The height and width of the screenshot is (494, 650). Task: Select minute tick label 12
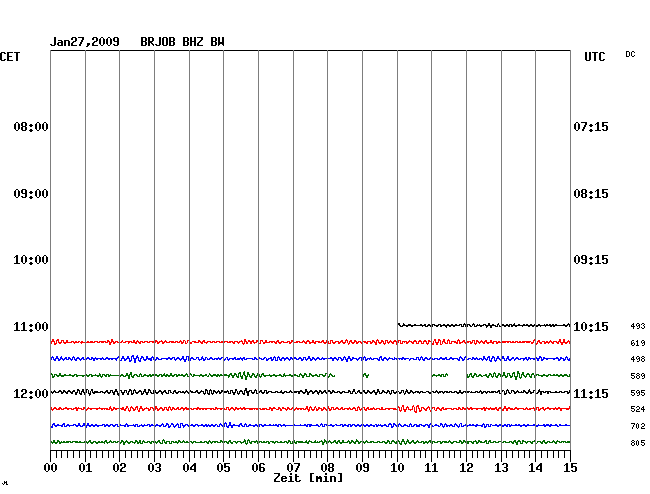pos(466,468)
